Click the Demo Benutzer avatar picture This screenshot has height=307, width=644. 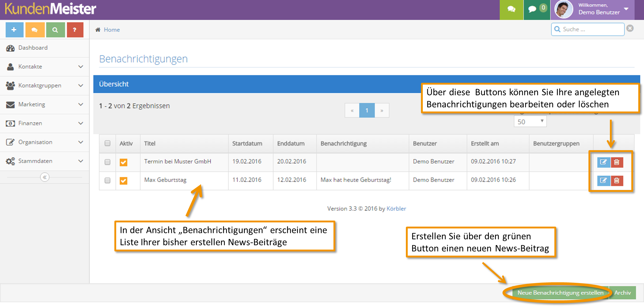tap(563, 9)
